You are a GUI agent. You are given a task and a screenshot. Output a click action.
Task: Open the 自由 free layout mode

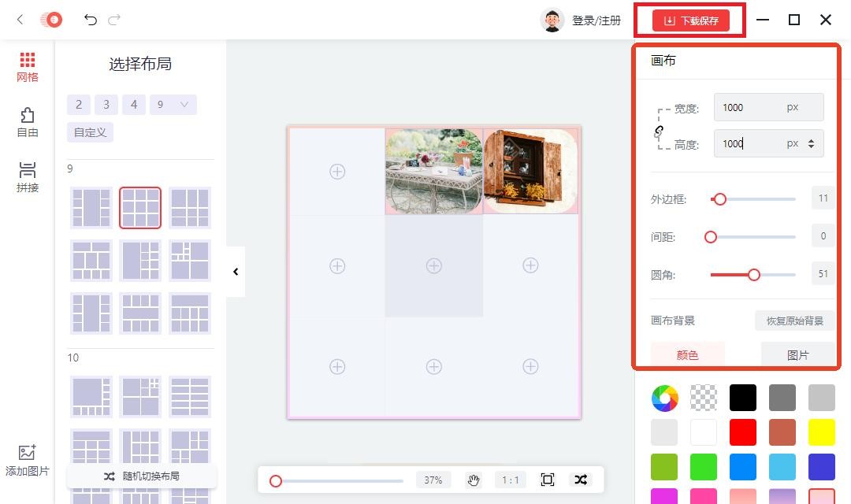coord(28,122)
